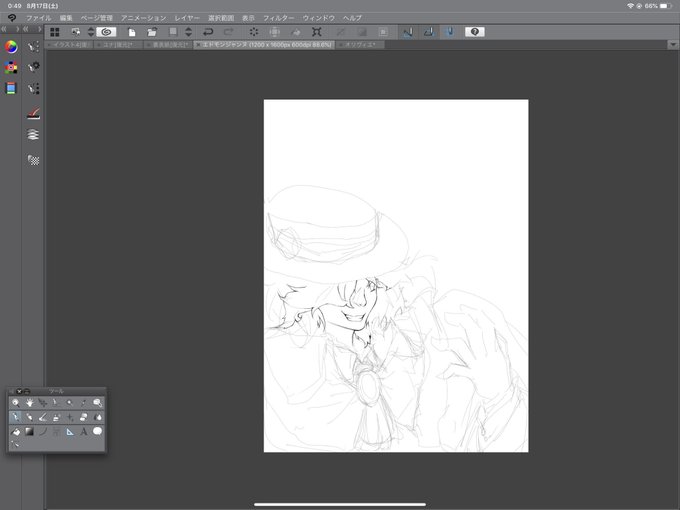680x510 pixels.
Task: Open the Color Set palette
Action: [11, 67]
